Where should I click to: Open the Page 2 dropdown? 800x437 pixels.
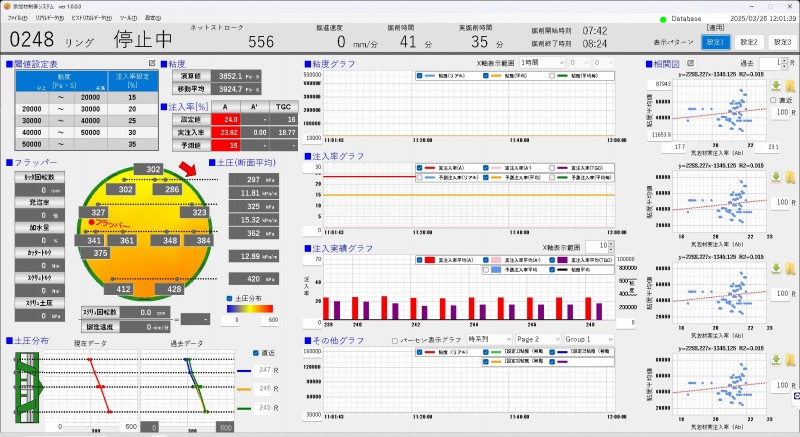click(534, 339)
